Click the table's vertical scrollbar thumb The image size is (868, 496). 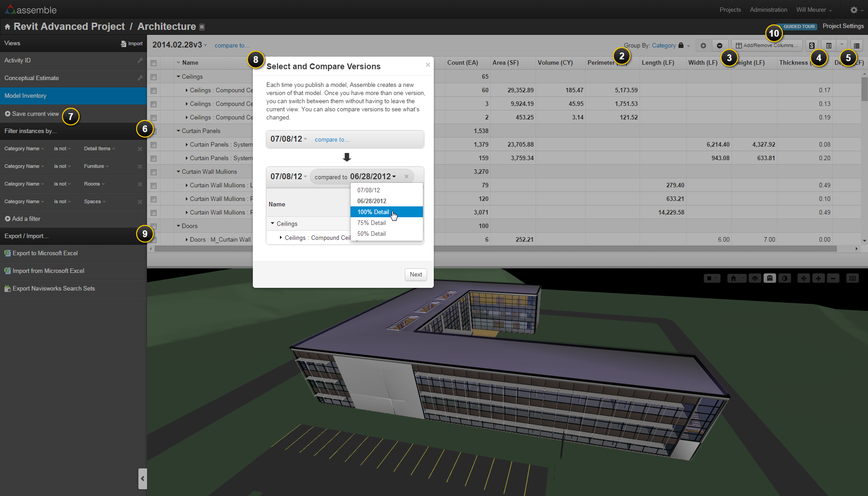pos(864,89)
